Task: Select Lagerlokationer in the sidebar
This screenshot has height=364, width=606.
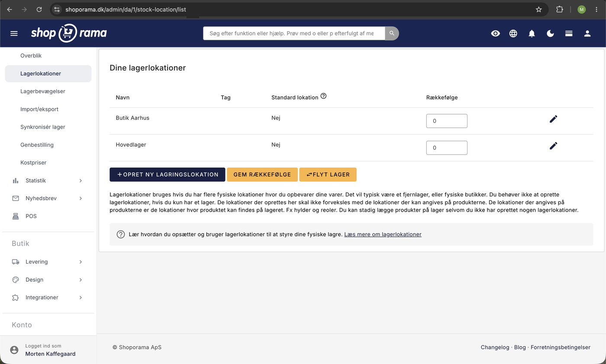Action: (x=48, y=74)
